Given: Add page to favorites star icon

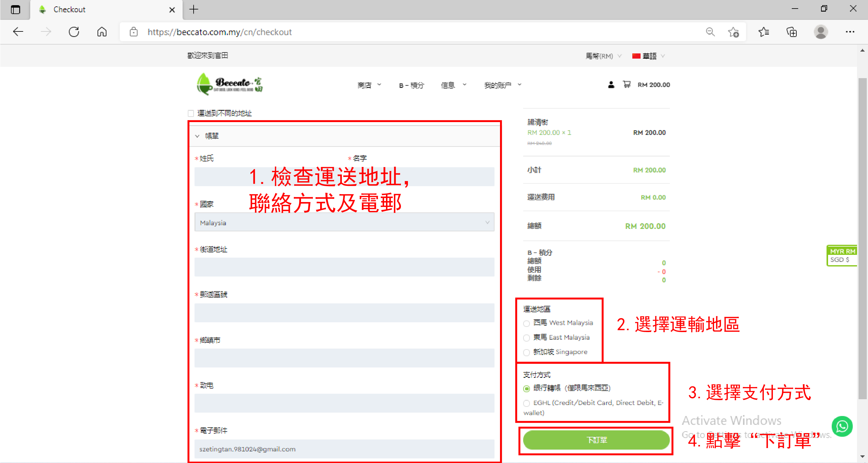Looking at the screenshot, I should pos(733,32).
